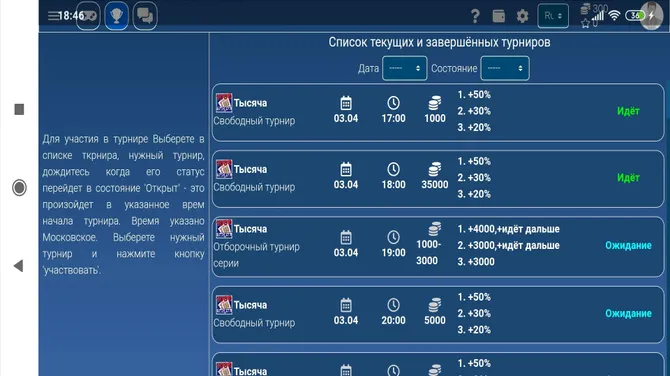The height and width of the screenshot is (376, 670).
Task: Click the 5000 stake value
Action: tap(435, 320)
